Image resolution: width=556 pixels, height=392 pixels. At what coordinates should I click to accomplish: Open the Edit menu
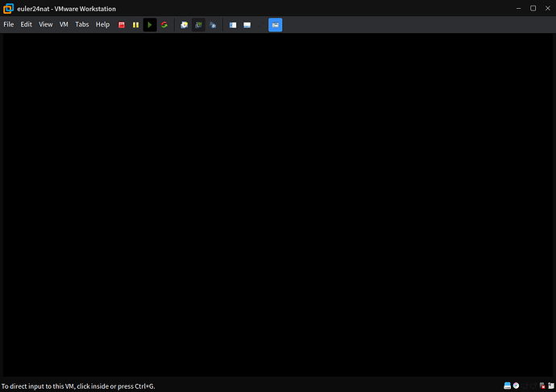pyautogui.click(x=27, y=25)
